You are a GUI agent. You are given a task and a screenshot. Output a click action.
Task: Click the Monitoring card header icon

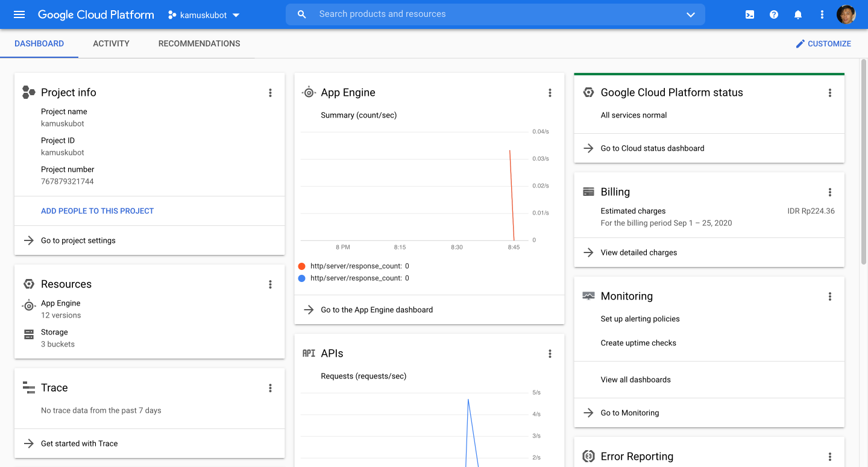[x=588, y=296]
